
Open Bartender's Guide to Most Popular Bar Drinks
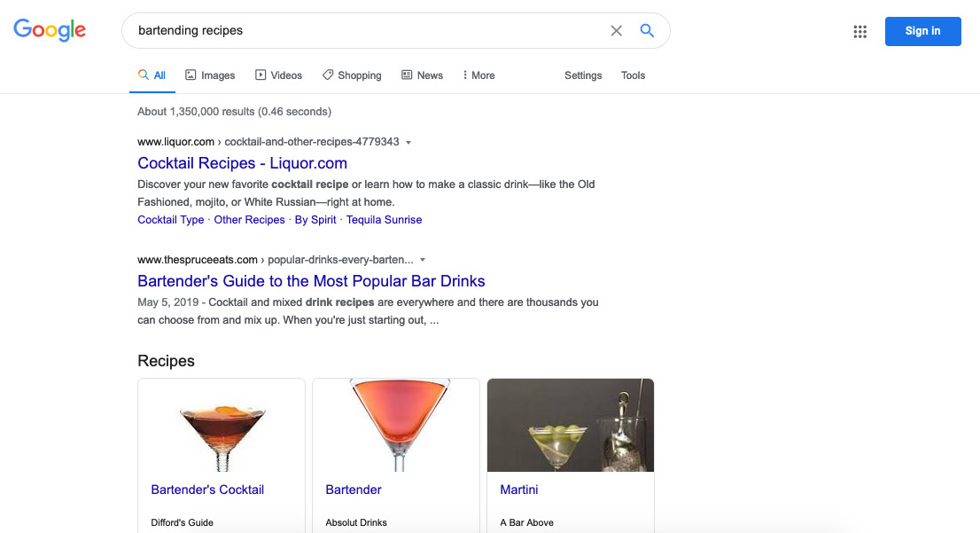[311, 281]
